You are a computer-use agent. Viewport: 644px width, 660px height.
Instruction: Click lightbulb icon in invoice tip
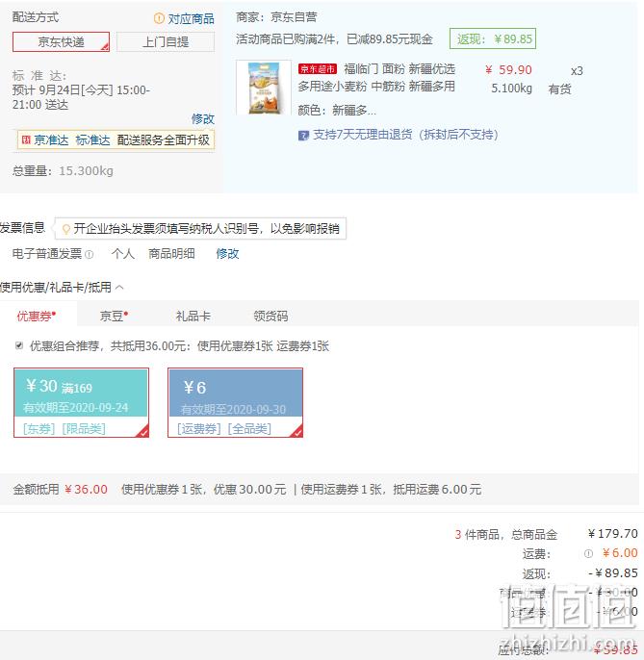[65, 229]
